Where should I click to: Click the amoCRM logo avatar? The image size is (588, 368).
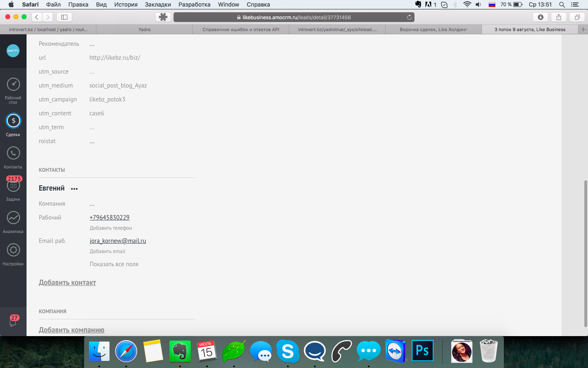coord(13,51)
